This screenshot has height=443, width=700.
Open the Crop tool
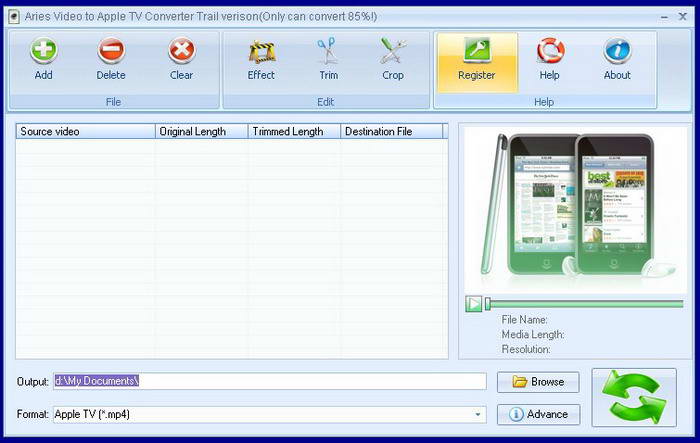[x=393, y=60]
